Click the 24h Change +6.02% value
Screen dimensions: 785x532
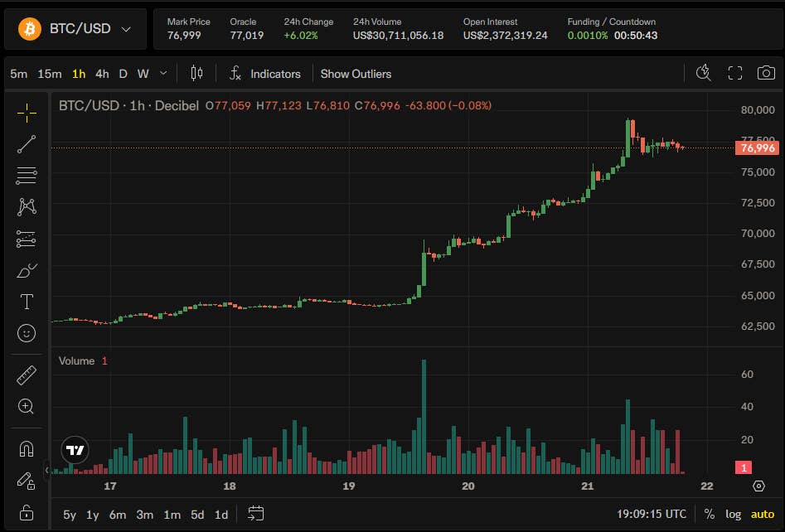click(300, 36)
